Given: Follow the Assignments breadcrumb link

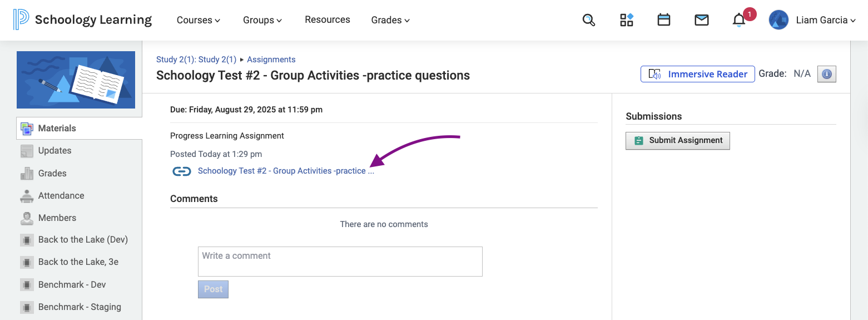Looking at the screenshot, I should coord(271,60).
